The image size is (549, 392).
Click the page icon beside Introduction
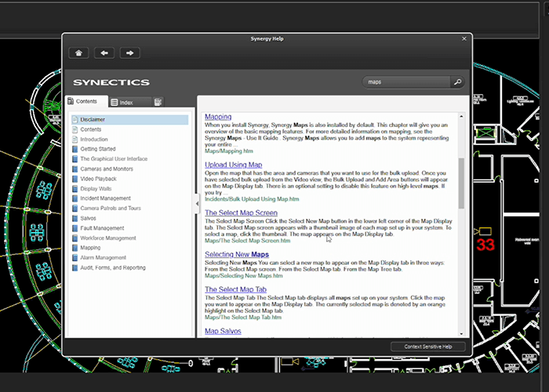75,140
